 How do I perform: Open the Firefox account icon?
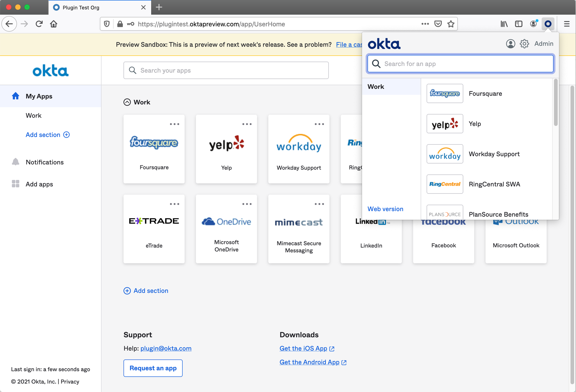[x=533, y=24]
